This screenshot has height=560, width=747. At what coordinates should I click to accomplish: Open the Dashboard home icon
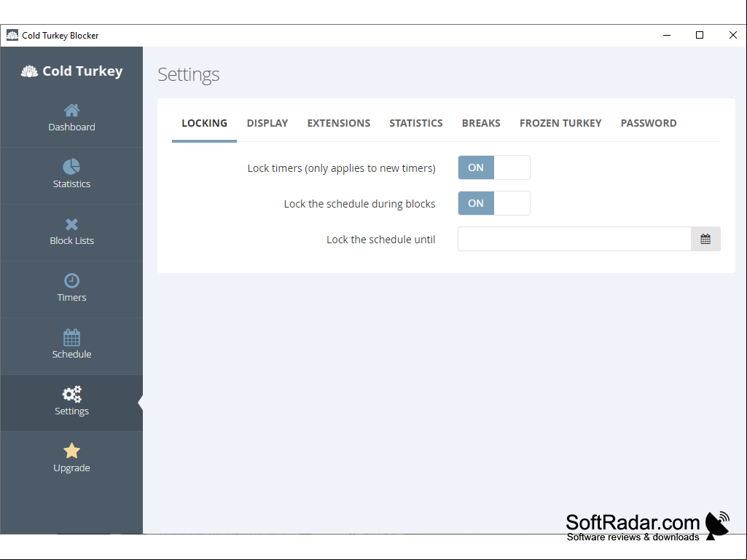click(x=71, y=111)
